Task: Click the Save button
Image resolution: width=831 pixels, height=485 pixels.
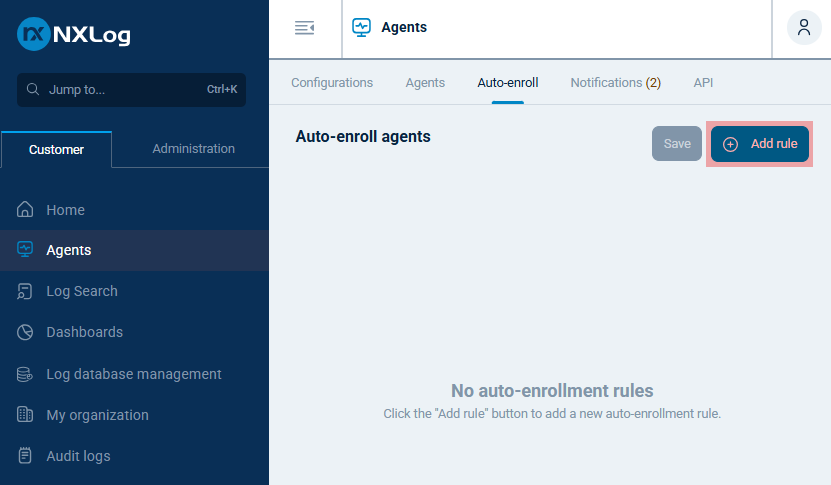Action: [677, 144]
